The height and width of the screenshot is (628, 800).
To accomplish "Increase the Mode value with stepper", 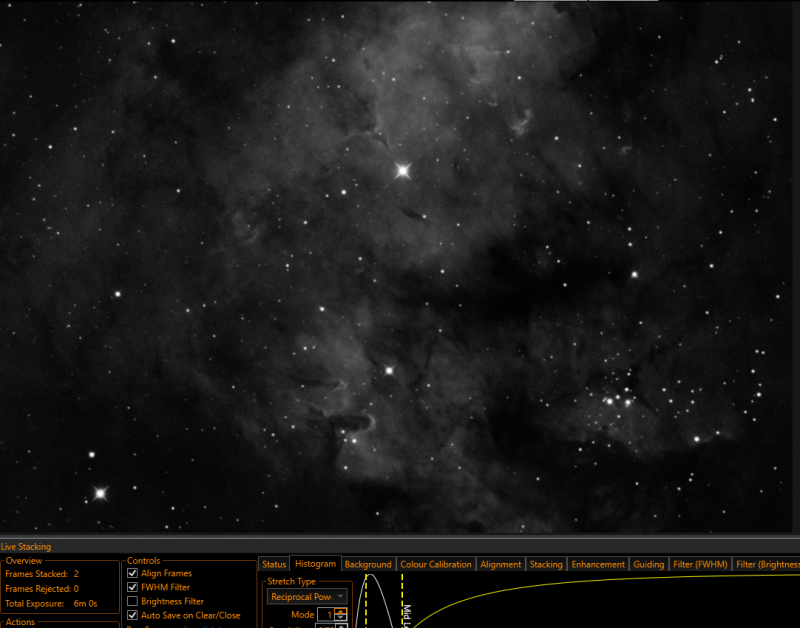I will coord(341,611).
